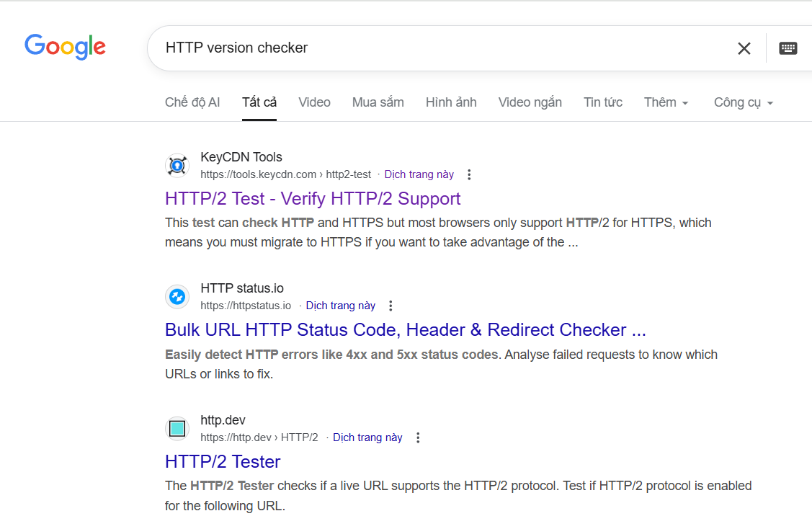Switch to the Chế độ AI tab
Viewport: 812px width, 529px height.
pos(192,102)
